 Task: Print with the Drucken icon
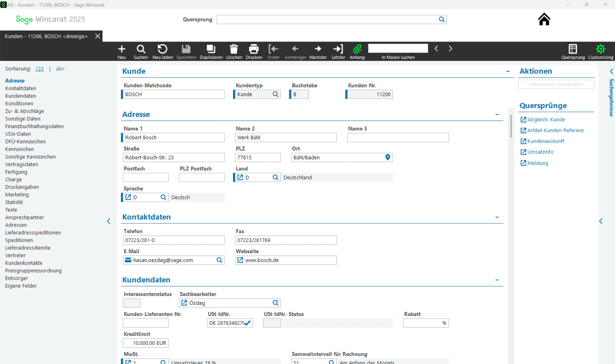click(254, 49)
